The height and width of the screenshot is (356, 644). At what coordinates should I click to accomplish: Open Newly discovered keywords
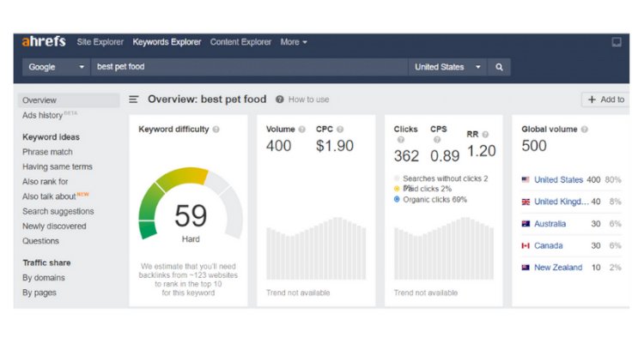point(54,226)
